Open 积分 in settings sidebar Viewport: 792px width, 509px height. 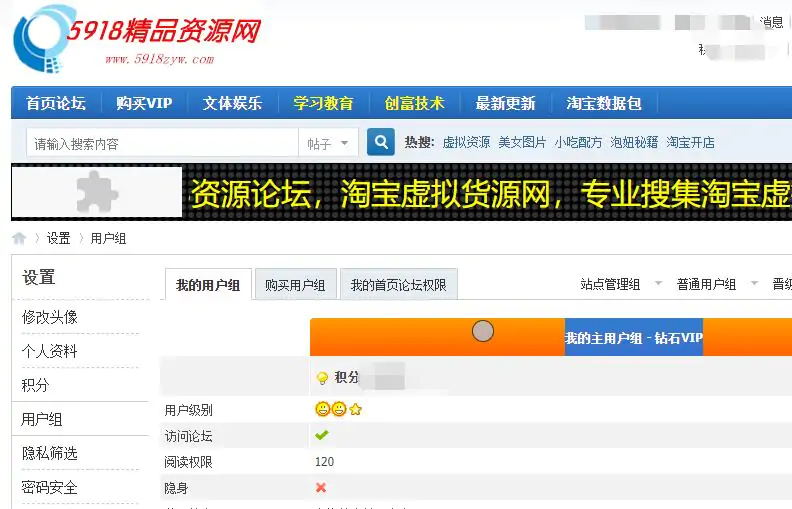[35, 385]
